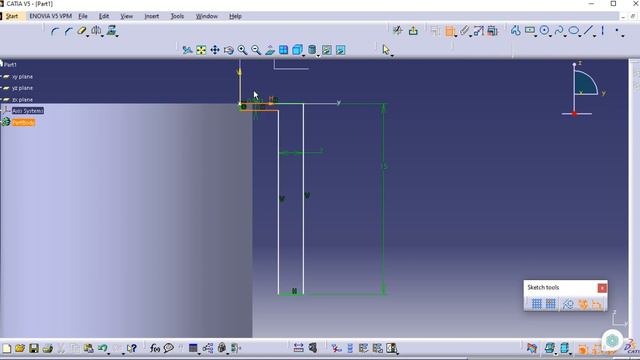This screenshot has height=360, width=640.
Task: Select the Project 3D Elements tool
Action: point(111,30)
